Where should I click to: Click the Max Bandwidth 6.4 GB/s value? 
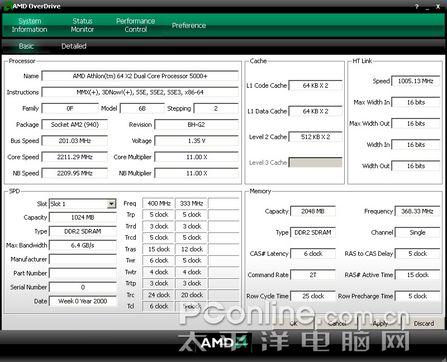tap(83, 245)
